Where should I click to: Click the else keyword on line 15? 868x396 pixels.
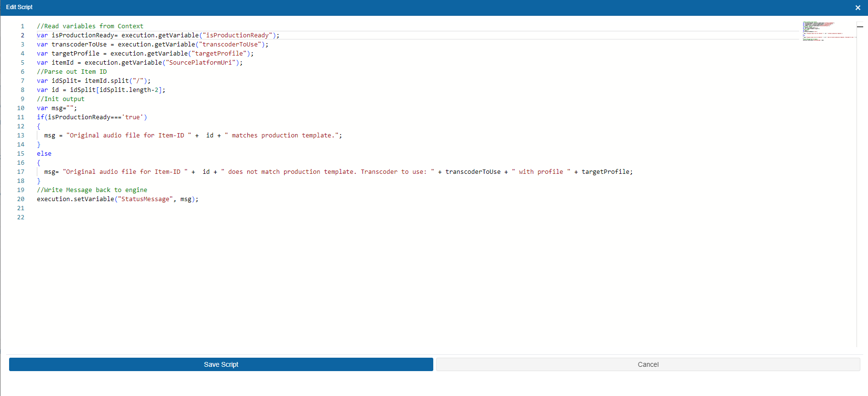pos(44,154)
